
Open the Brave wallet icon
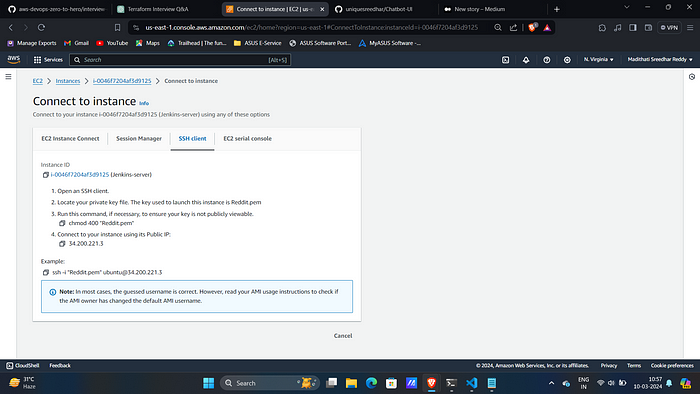click(x=648, y=28)
